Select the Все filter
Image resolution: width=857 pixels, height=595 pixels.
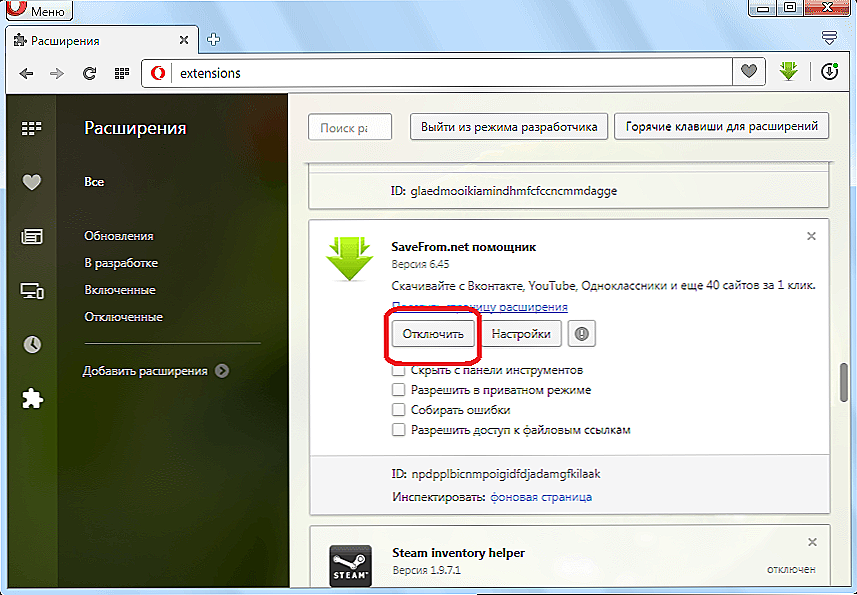[x=94, y=182]
